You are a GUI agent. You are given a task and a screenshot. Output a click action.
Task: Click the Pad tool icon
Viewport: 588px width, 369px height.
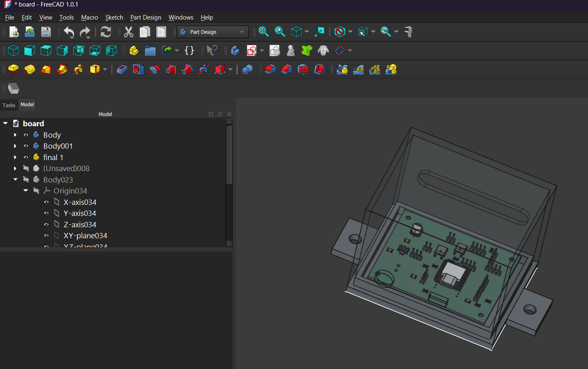click(13, 70)
